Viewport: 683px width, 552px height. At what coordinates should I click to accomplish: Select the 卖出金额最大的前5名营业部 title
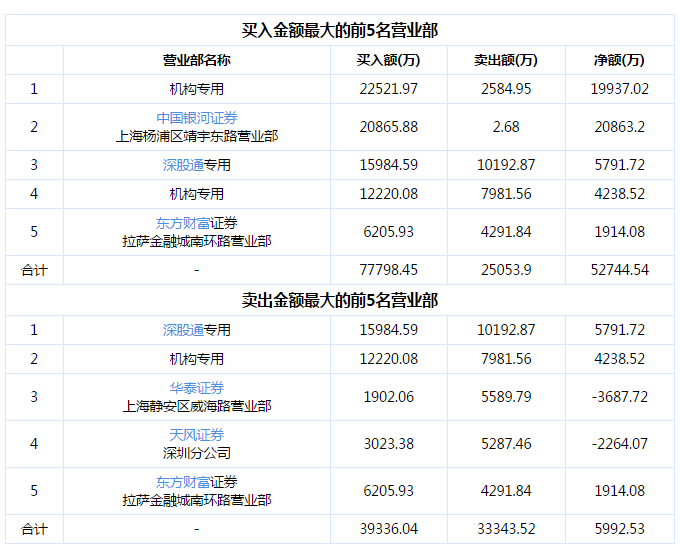click(340, 300)
